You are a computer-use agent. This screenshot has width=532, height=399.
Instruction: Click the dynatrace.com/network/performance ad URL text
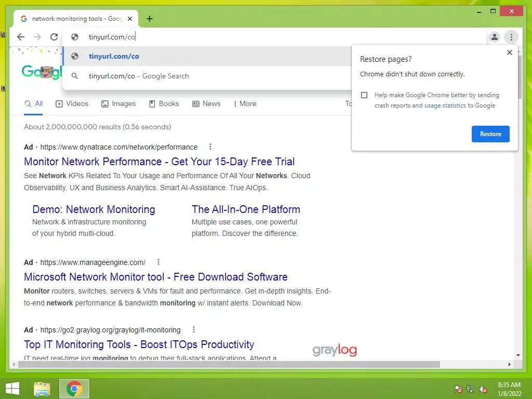(119, 147)
